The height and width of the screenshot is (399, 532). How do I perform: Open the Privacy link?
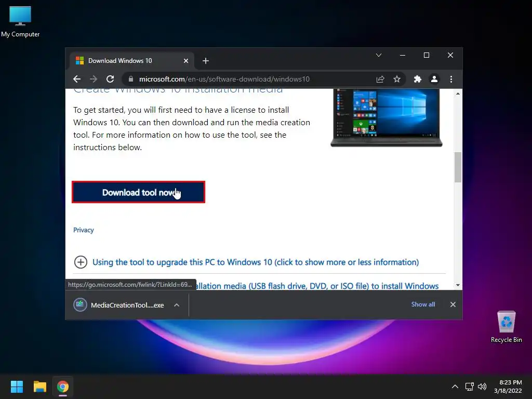click(x=84, y=230)
